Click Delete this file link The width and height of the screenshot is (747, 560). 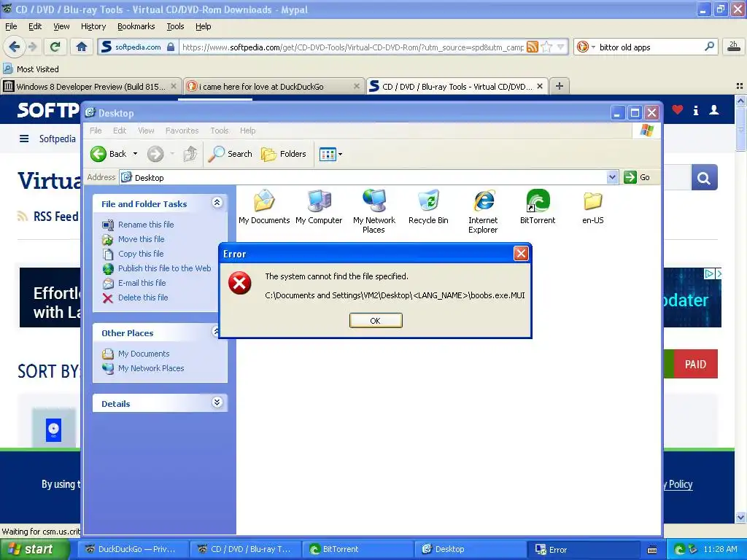tap(143, 297)
